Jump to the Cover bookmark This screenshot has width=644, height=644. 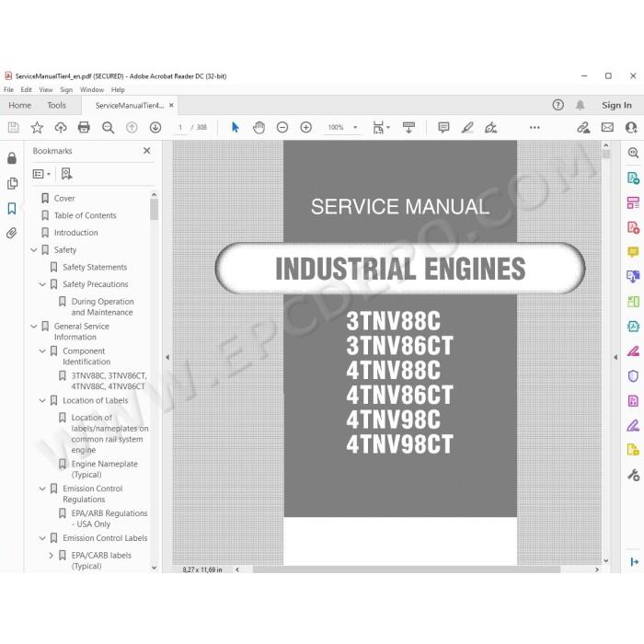(64, 198)
